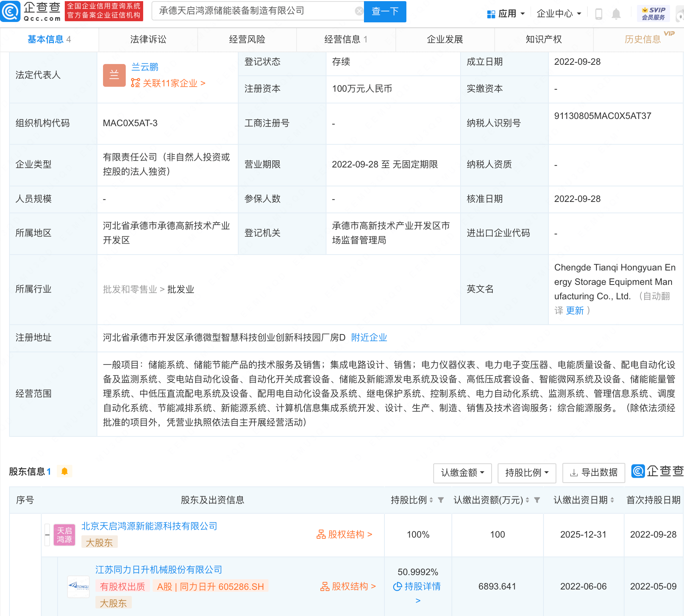Click the 应用 grid icon
The height and width of the screenshot is (616, 684).
point(491,14)
